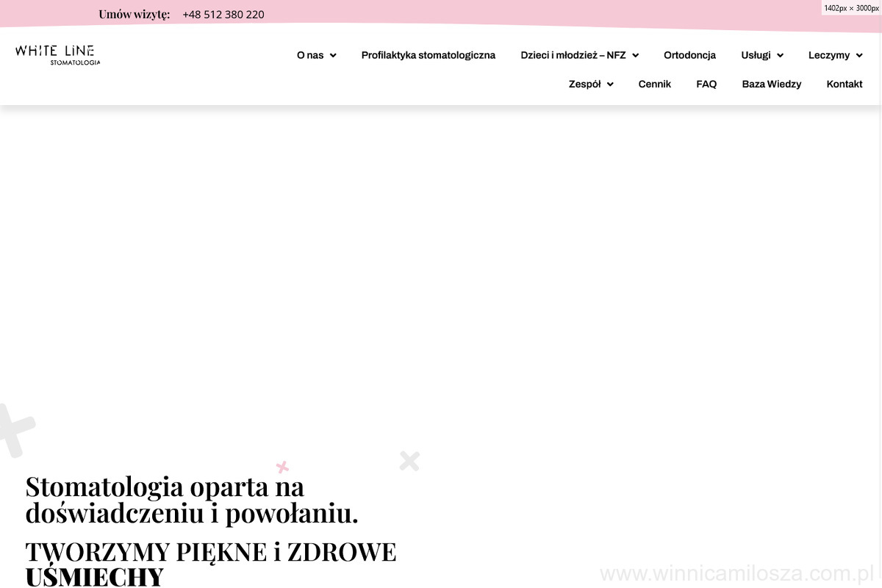Click the small gray cross icon
This screenshot has width=882, height=588.
pyautogui.click(x=409, y=461)
